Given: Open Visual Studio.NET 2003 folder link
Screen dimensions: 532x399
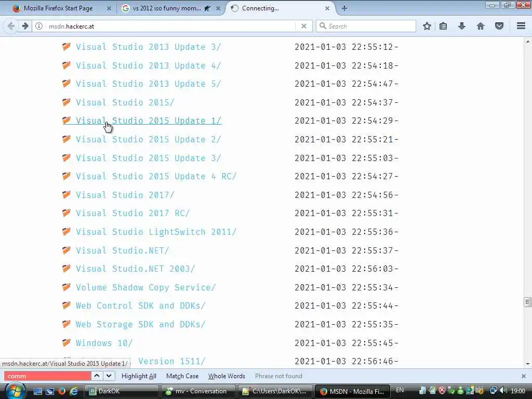Looking at the screenshot, I should click(x=136, y=269).
